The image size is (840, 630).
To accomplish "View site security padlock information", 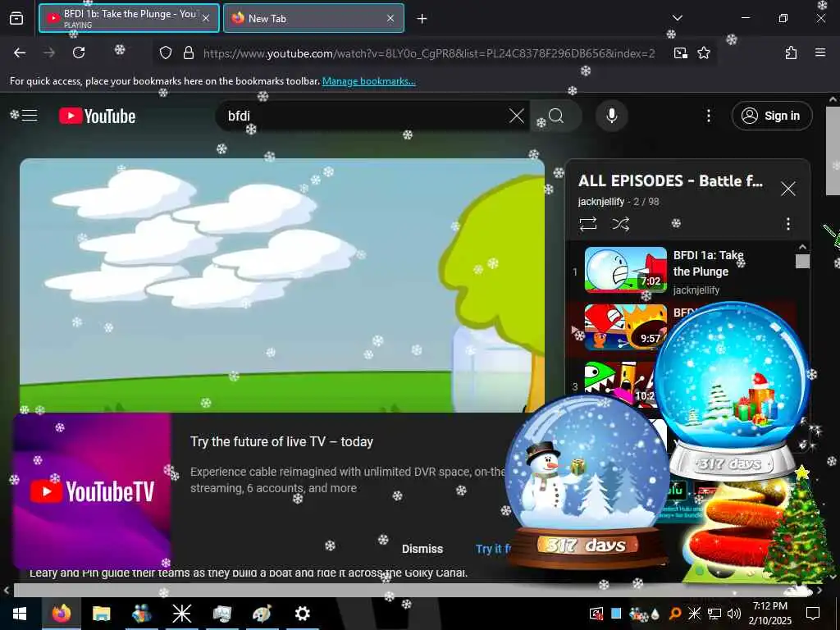I will (x=188, y=52).
